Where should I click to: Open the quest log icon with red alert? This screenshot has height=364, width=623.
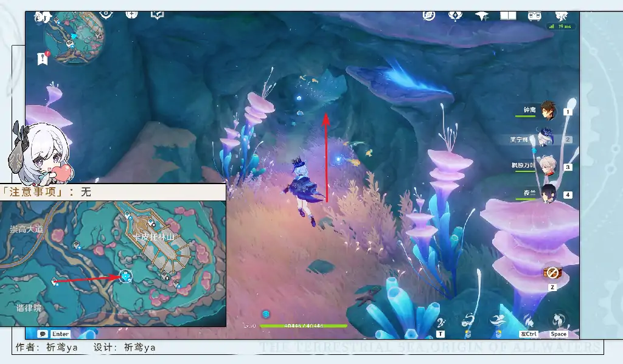tap(43, 58)
